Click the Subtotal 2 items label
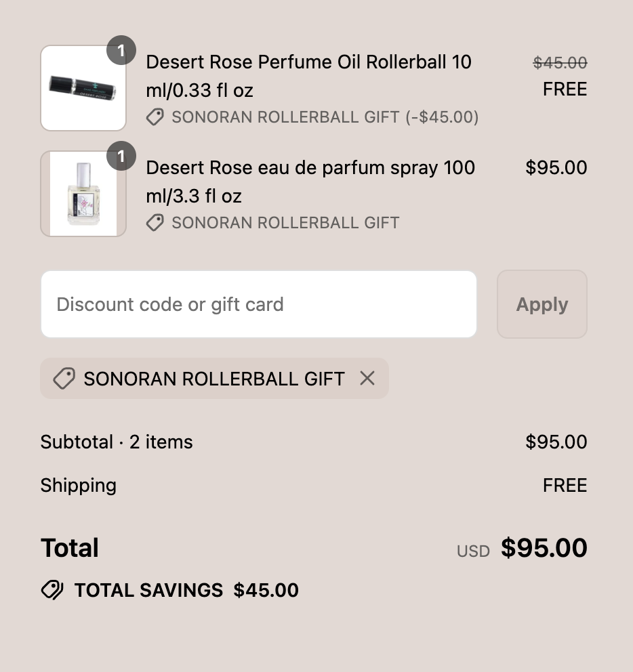This screenshot has height=672, width=633. coord(117,442)
